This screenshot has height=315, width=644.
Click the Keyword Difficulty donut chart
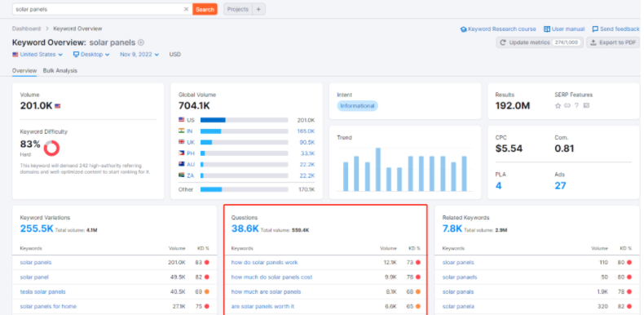click(51, 148)
